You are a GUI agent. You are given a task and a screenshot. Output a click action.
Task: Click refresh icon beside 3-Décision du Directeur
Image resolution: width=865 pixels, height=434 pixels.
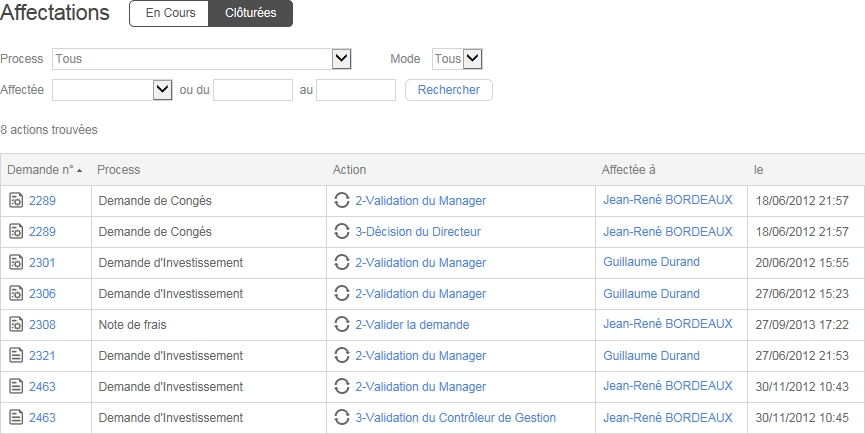pos(342,232)
